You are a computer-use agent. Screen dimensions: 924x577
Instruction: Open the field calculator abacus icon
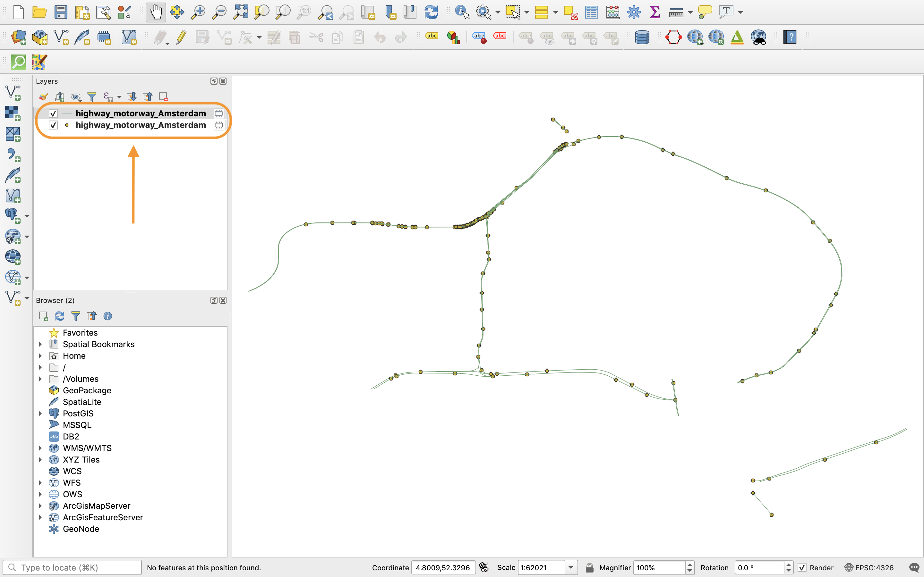click(612, 12)
